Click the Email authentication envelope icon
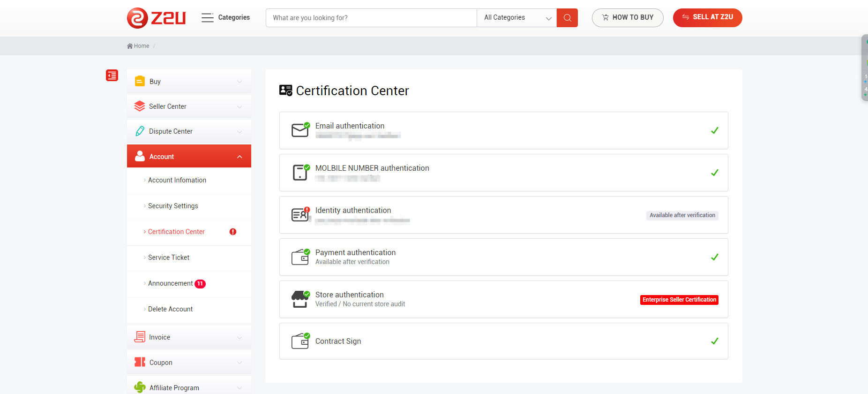Image resolution: width=868 pixels, height=394 pixels. (300, 130)
